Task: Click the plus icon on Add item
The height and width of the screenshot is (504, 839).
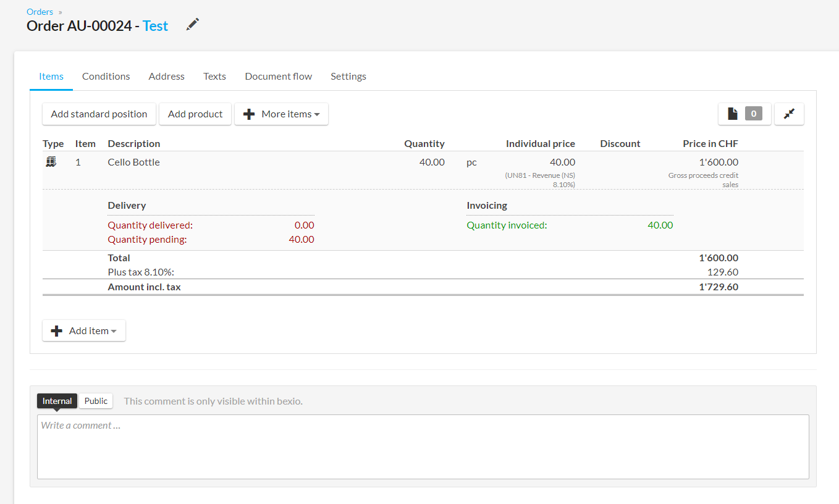Action: coord(57,331)
